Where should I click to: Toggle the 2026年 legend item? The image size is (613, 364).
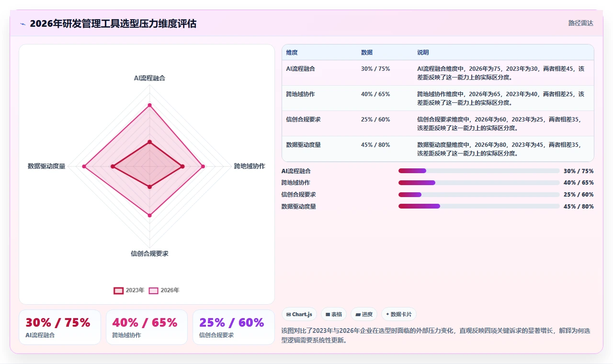164,290
